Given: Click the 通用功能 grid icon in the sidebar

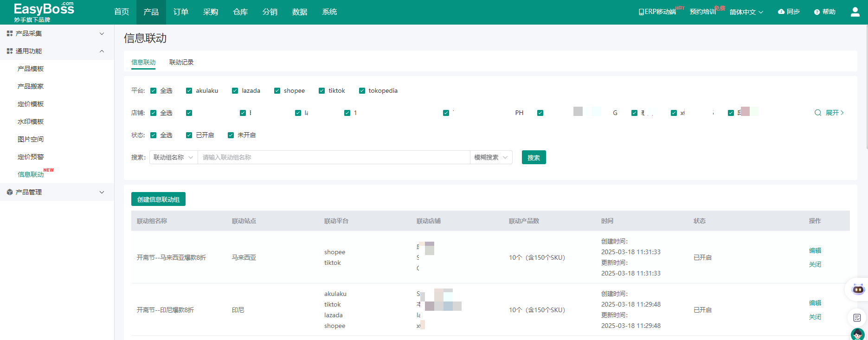Looking at the screenshot, I should click(9, 51).
